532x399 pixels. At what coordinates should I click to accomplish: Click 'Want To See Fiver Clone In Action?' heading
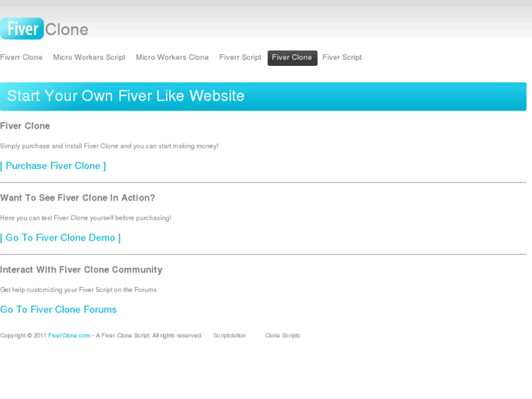click(78, 198)
